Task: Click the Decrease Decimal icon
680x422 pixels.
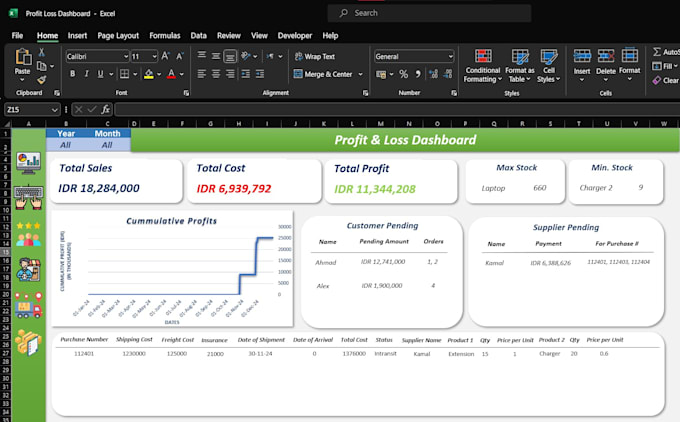Action: (x=448, y=75)
